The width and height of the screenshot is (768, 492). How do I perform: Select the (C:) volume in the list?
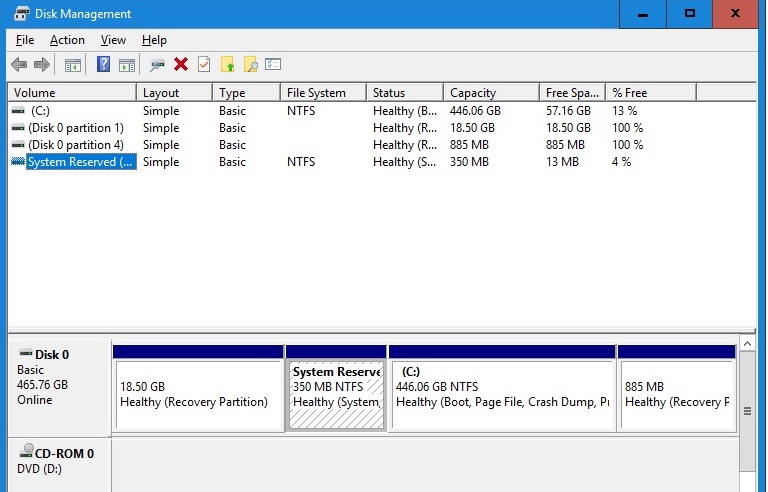pos(40,111)
